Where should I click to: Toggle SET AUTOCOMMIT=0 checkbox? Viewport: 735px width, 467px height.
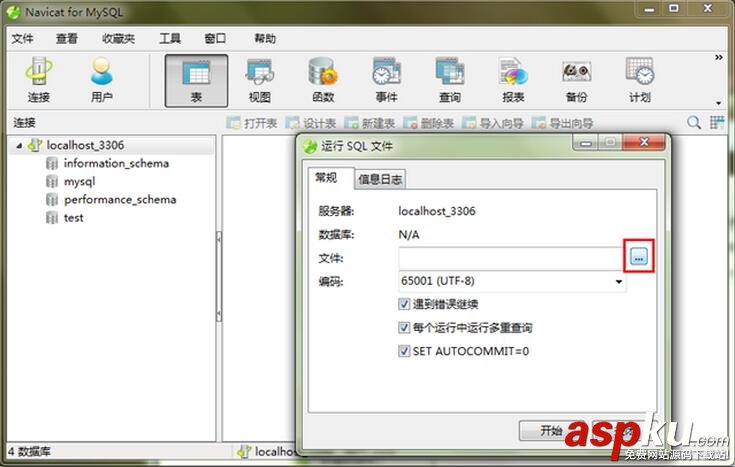(404, 351)
